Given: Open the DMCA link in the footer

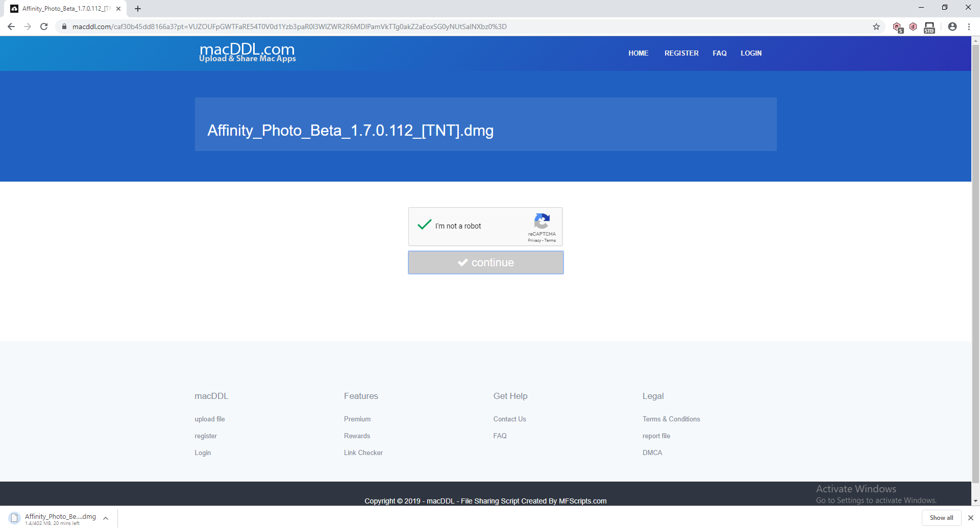Looking at the screenshot, I should pos(652,452).
